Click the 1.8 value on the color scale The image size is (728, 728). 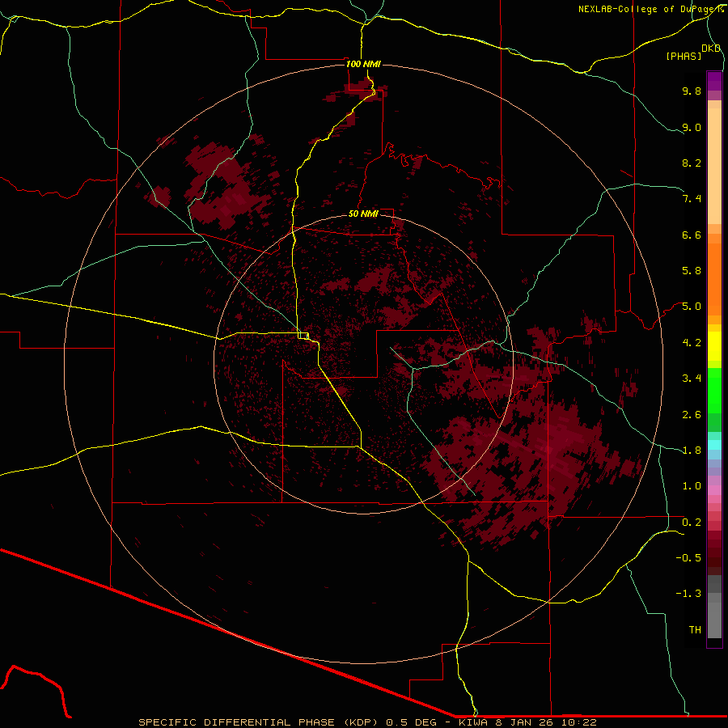[x=692, y=451]
